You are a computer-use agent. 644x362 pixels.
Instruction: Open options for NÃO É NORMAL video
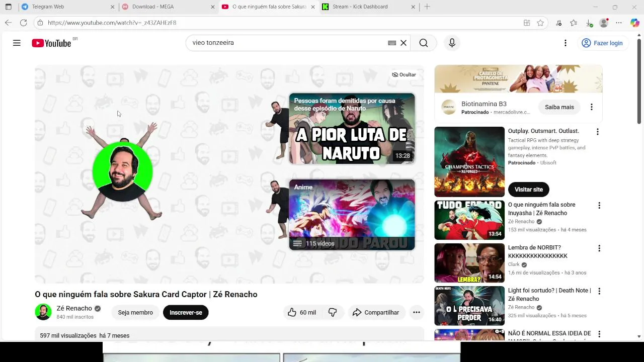point(599,334)
